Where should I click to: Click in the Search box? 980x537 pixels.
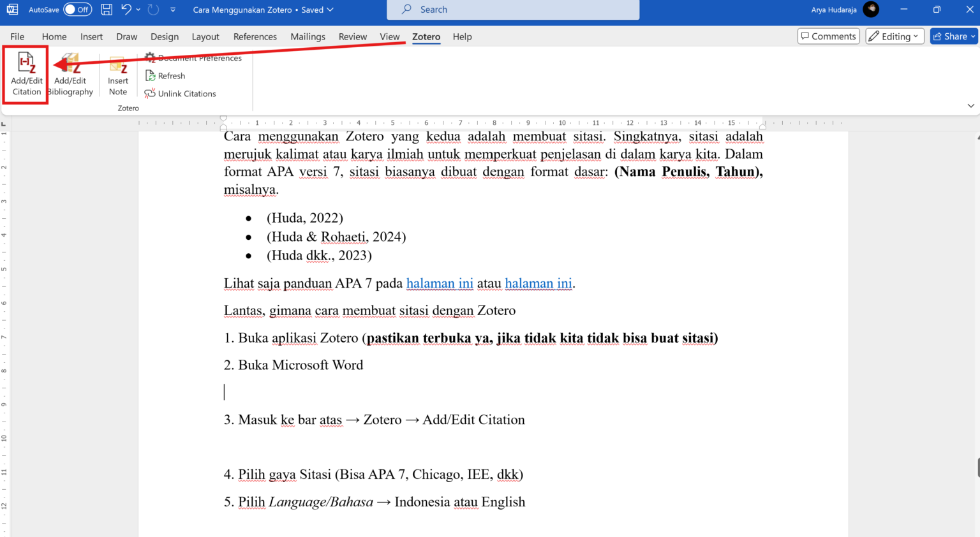click(513, 10)
